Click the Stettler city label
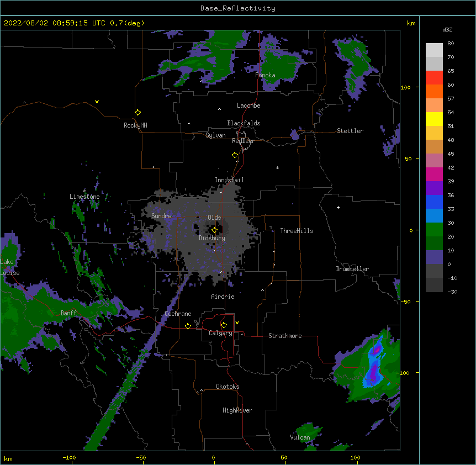This screenshot has height=465, width=476. 350,131
